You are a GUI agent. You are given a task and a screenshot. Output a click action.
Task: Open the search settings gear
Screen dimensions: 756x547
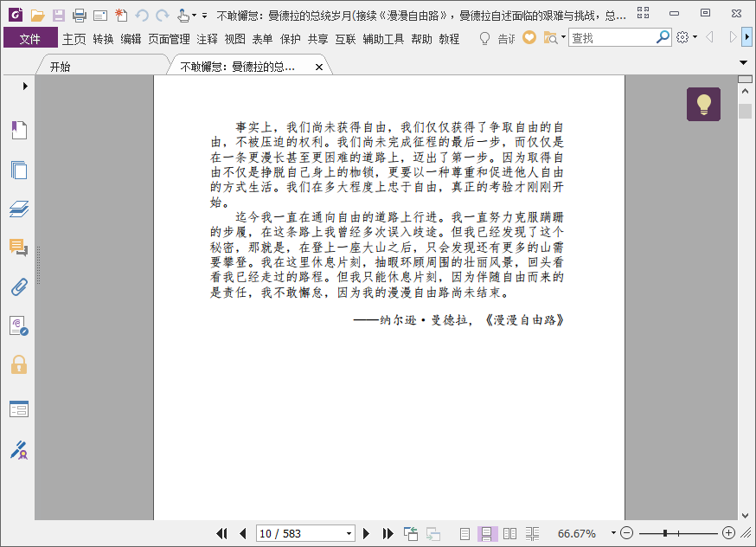[x=682, y=37]
